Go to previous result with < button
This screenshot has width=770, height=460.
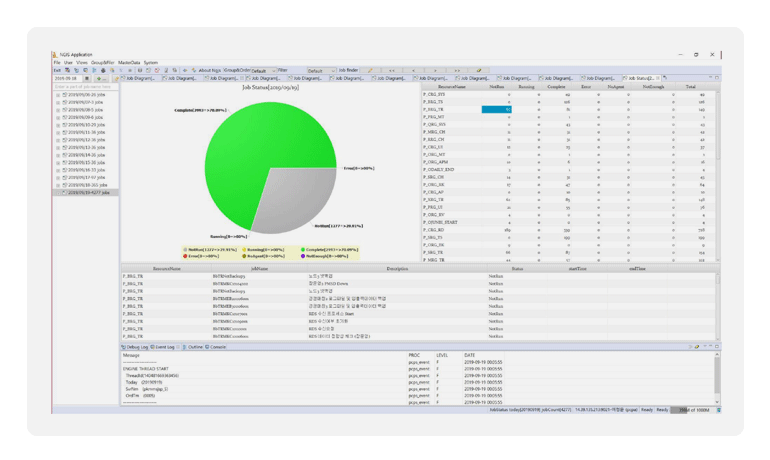[413, 70]
